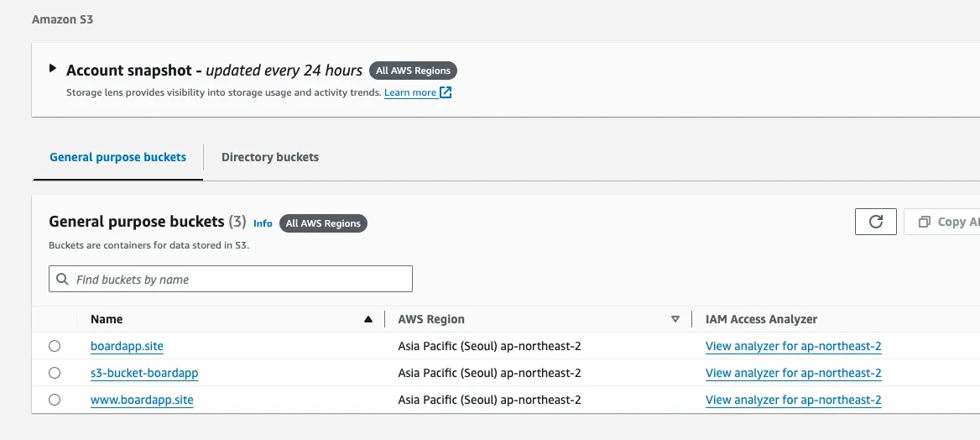
Task: Click the Info link next to buckets heading
Action: tap(263, 223)
